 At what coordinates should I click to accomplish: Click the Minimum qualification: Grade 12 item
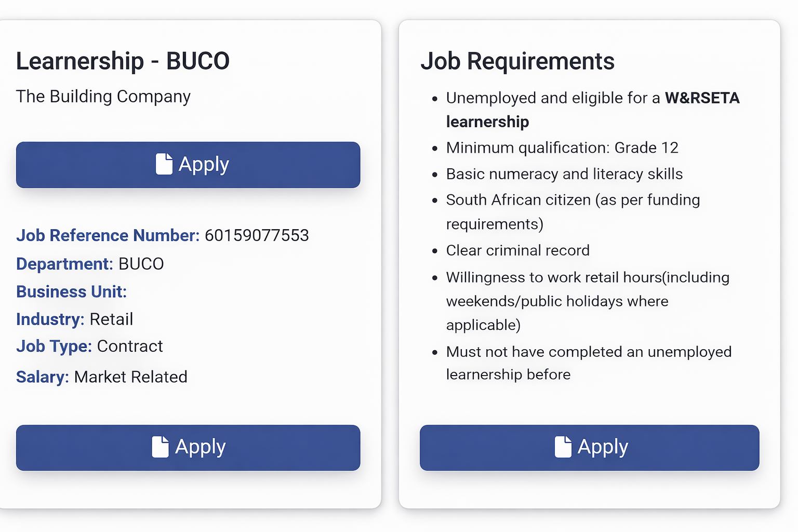(562, 148)
